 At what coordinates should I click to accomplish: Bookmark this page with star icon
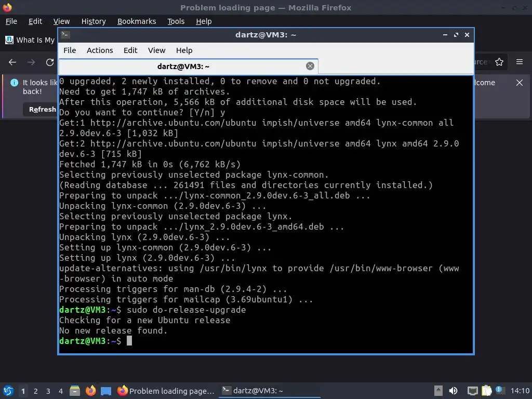[499, 62]
